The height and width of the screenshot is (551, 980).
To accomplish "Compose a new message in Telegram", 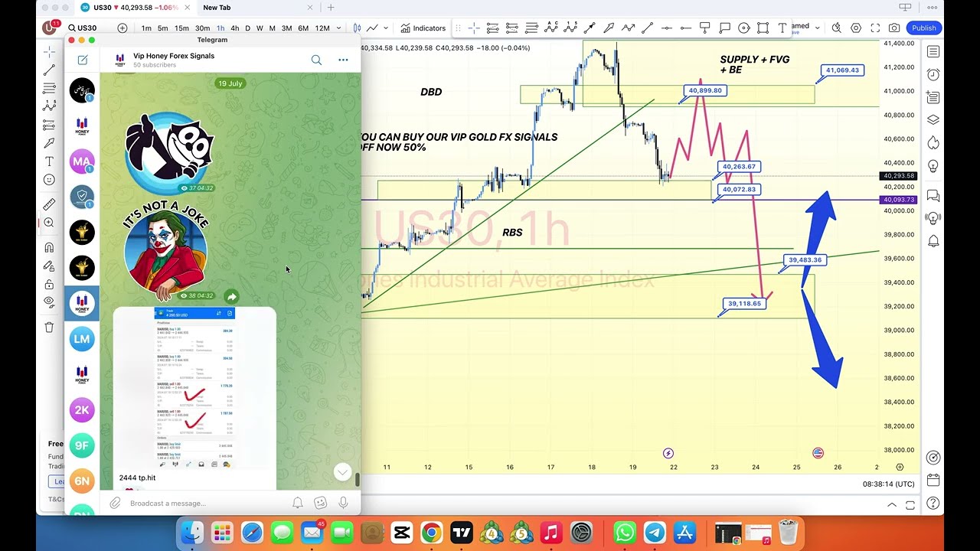I will 83,60.
